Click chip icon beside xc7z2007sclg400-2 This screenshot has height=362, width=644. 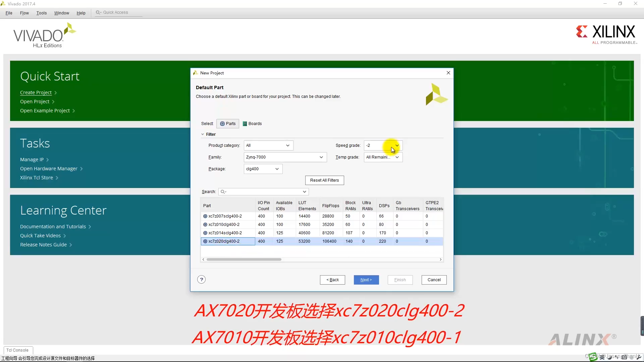click(205, 216)
